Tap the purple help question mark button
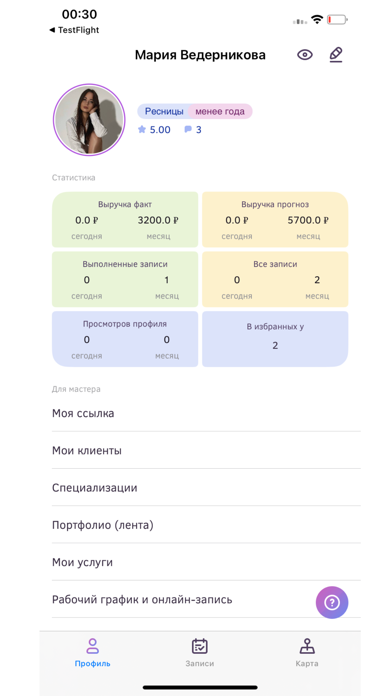The image size is (392, 696). click(332, 602)
